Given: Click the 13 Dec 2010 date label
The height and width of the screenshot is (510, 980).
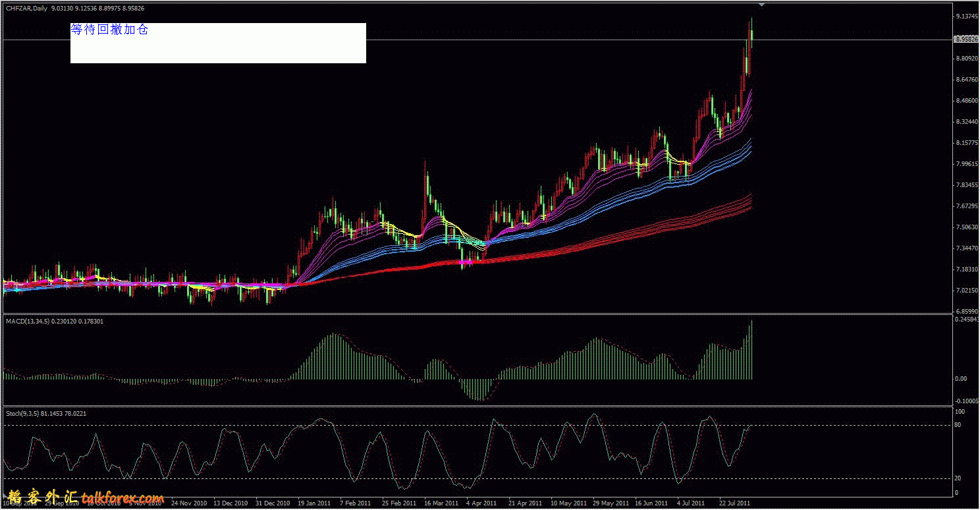Looking at the screenshot, I should [230, 503].
